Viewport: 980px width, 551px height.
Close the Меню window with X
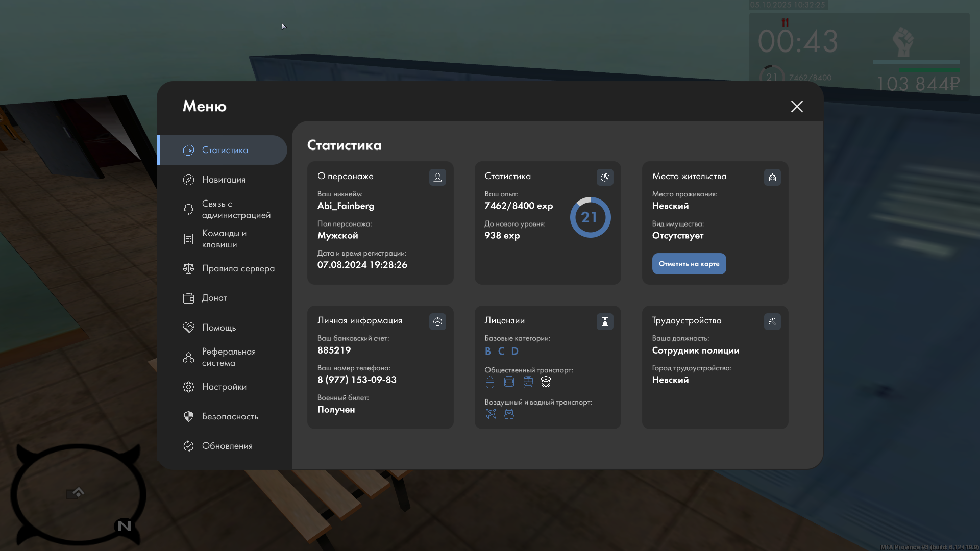click(797, 106)
